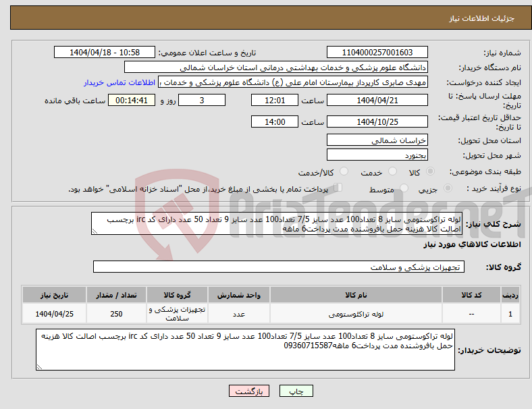The width and height of the screenshot is (532, 409).
Task: Toggle the اسناد خزانه اسلامی payment checkbox
Action: coord(338,188)
